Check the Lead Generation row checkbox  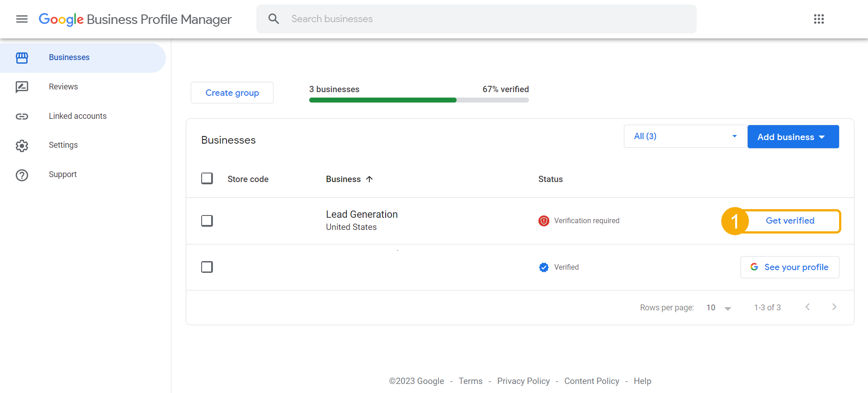(207, 221)
